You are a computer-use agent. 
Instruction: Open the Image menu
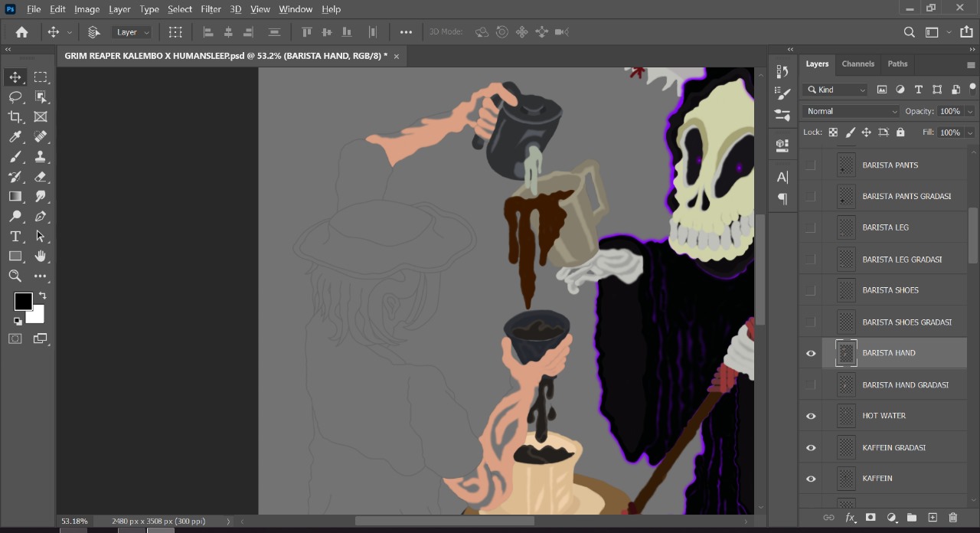pos(87,9)
